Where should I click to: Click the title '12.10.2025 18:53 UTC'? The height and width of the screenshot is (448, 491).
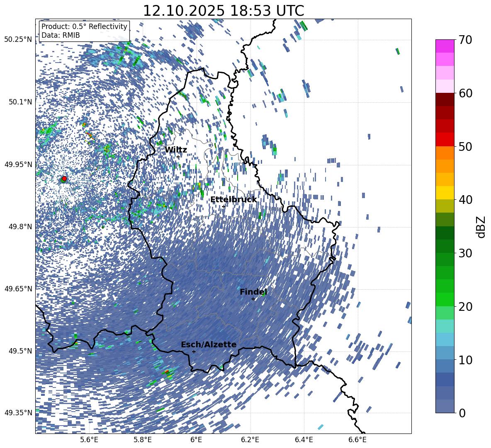pyautogui.click(x=224, y=11)
